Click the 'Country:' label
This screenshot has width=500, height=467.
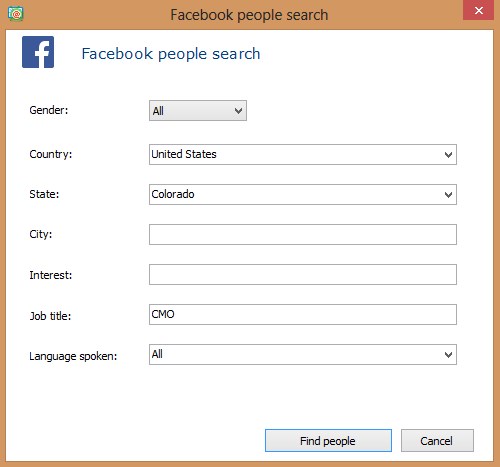[x=51, y=154]
